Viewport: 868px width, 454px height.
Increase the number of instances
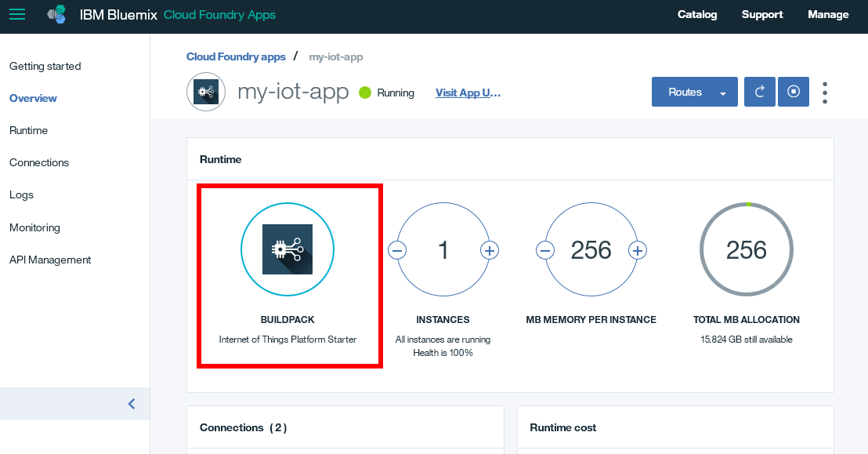pos(490,250)
